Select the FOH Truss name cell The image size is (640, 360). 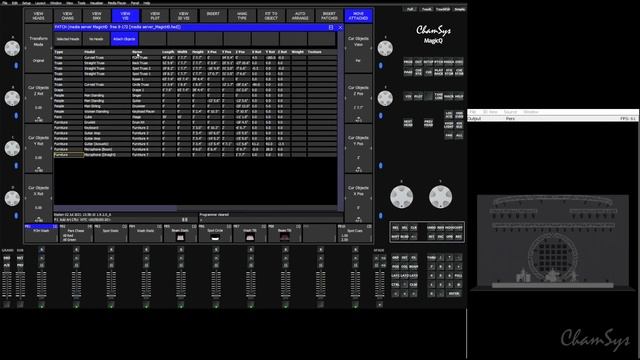point(146,58)
